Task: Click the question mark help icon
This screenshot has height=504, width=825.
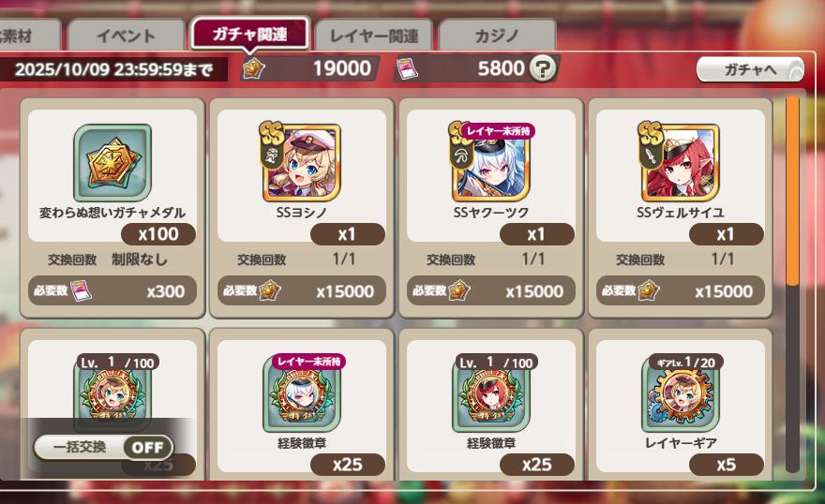Action: click(x=543, y=68)
